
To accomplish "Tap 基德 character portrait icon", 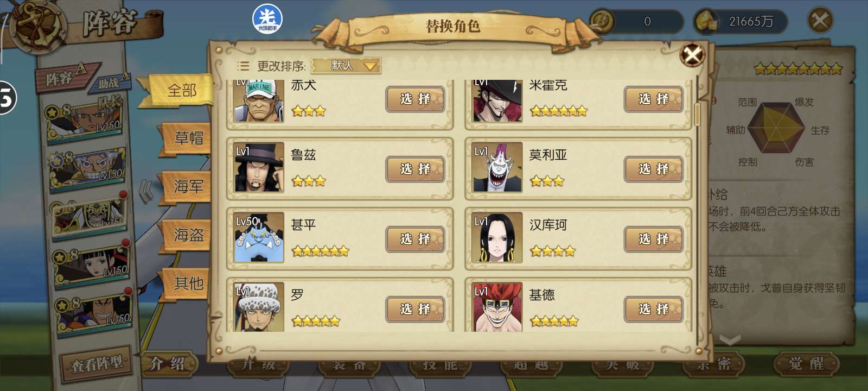I will coord(497,307).
